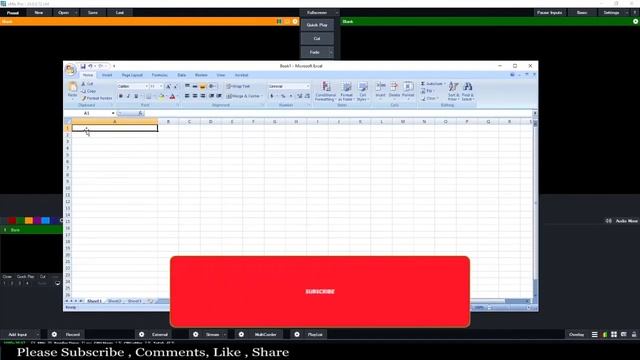
Task: Click the Align Text Left icon in Excel
Action: (187, 96)
